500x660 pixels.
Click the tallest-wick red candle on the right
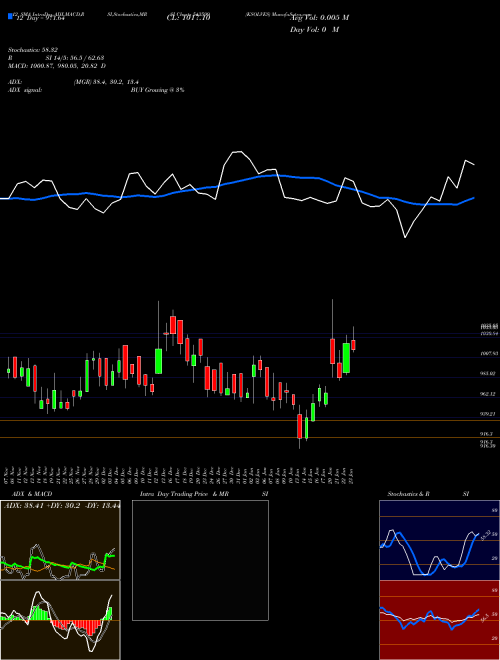coord(332,351)
